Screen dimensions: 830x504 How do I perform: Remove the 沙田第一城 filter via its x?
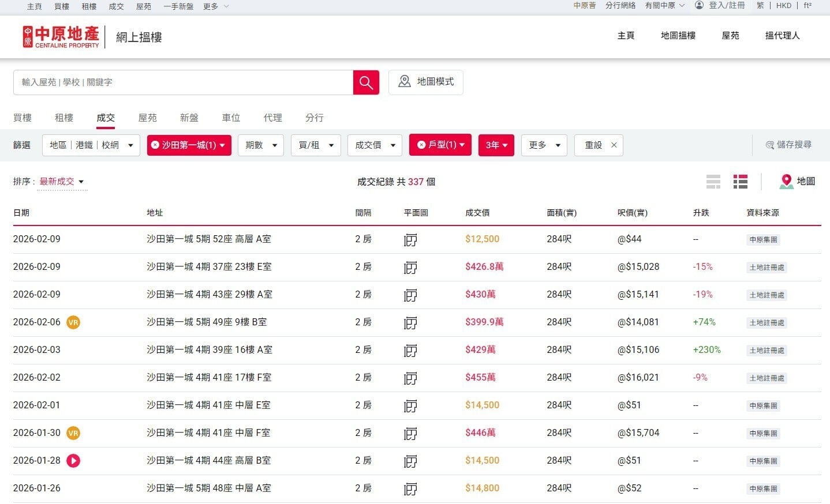[x=155, y=145]
